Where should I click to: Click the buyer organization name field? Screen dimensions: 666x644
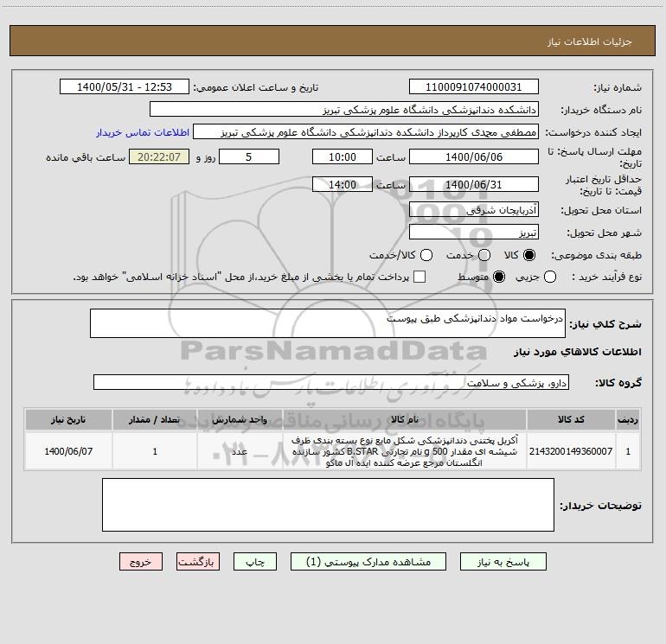(344, 110)
